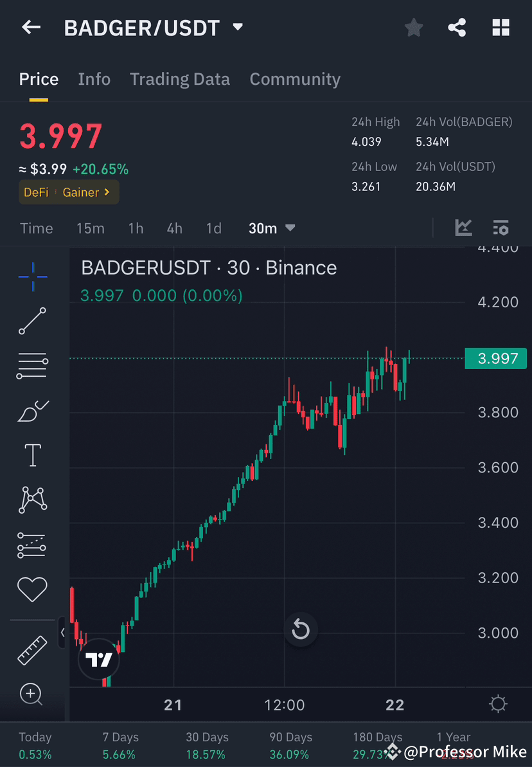Toggle the heart emoji drawing tool
The height and width of the screenshot is (767, 532).
click(x=32, y=589)
